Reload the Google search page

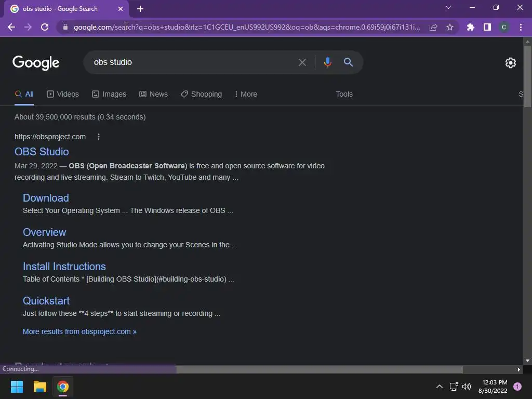45,27
